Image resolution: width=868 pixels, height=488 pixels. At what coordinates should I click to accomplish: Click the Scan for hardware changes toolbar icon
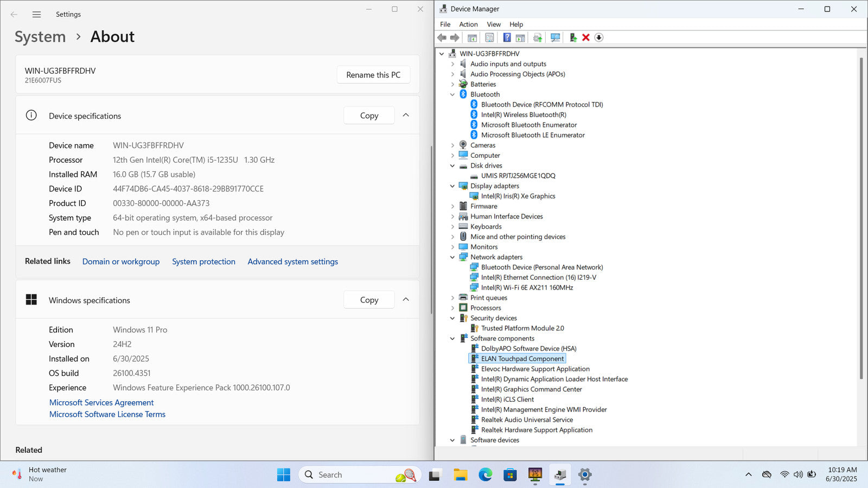pos(555,37)
